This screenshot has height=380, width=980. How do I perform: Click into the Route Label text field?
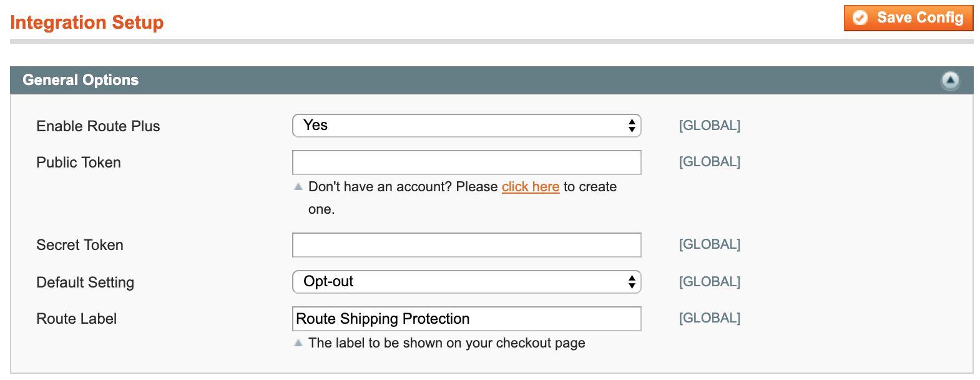[466, 319]
